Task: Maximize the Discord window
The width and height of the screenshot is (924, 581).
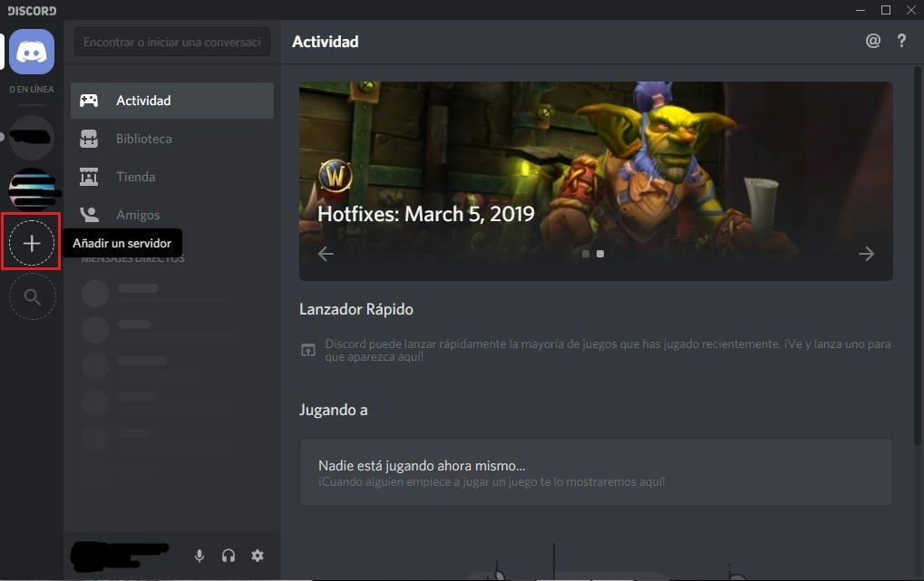Action: click(886, 10)
